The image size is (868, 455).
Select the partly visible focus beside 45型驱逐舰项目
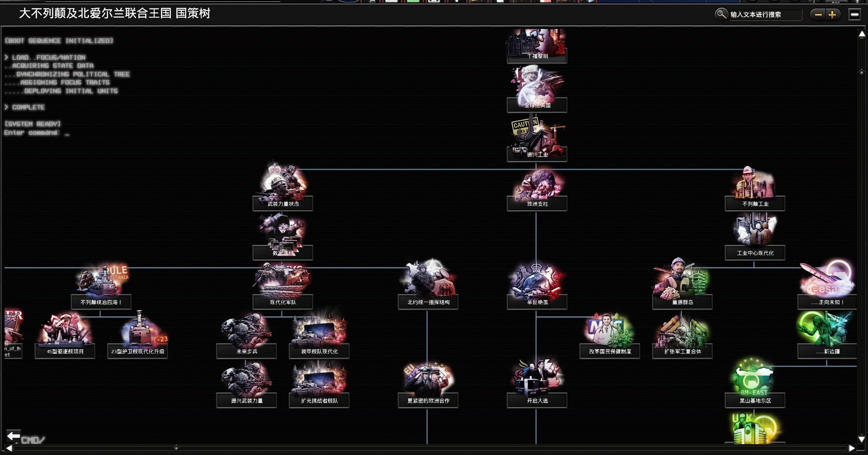[13, 334]
